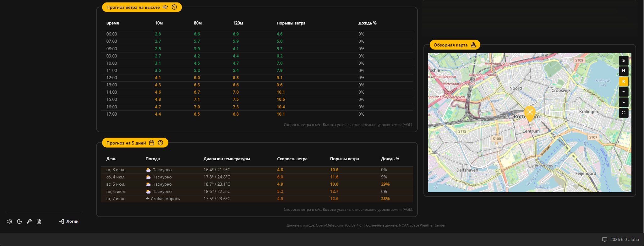The height and width of the screenshot is (246, 644).
Task: Open the wrench tools icon
Action: click(x=29, y=221)
